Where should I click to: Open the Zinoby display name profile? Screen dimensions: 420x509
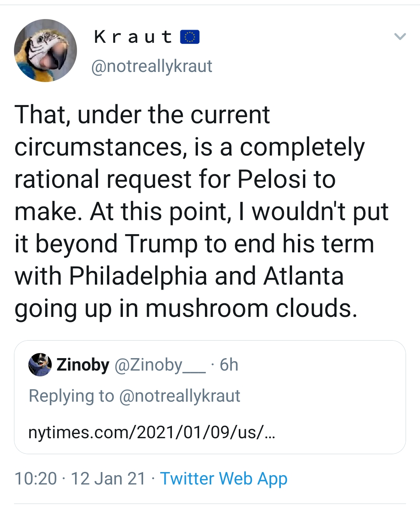(x=83, y=365)
